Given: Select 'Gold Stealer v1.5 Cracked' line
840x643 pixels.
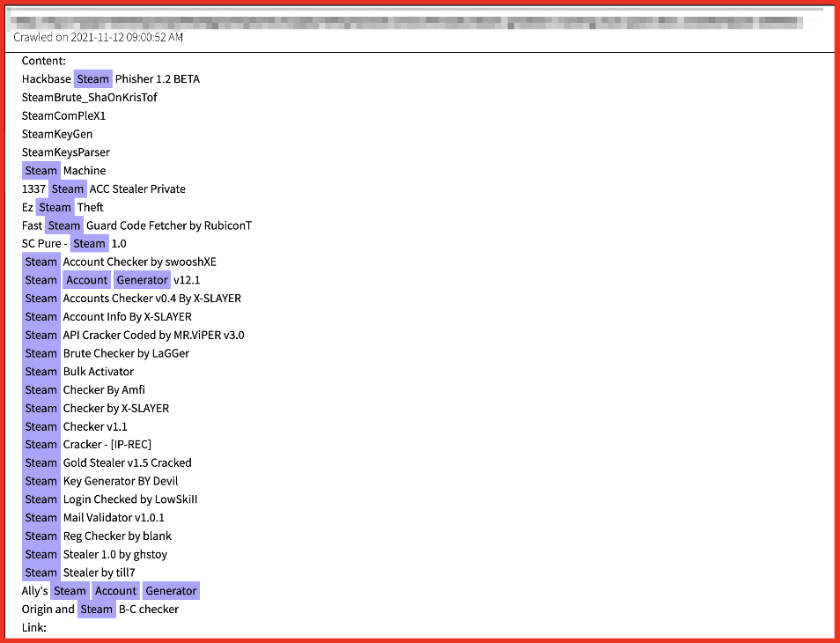Looking at the screenshot, I should pyautogui.click(x=128, y=462).
